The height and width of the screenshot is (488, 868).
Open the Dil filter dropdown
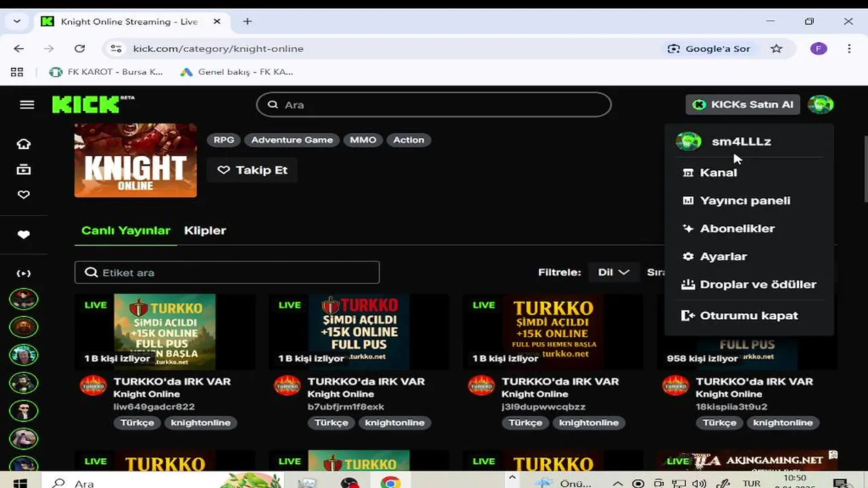pyautogui.click(x=614, y=272)
